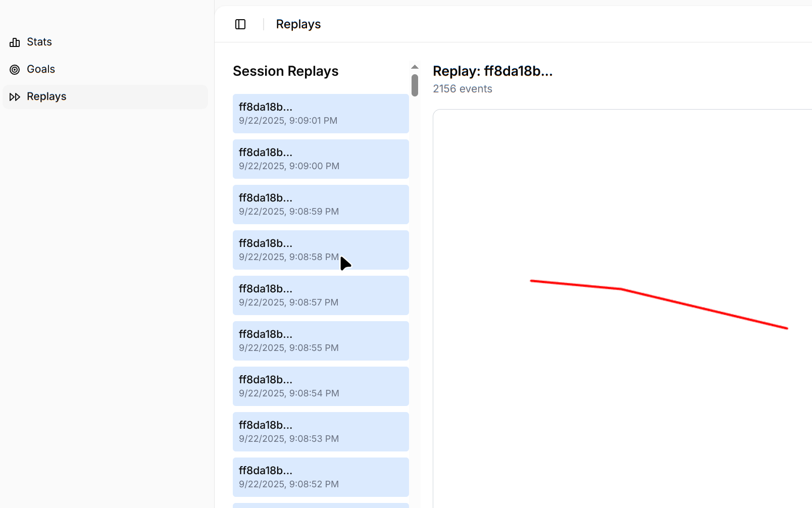Viewport: 812px width, 508px height.
Task: Click the session list scrollbar thumb
Action: click(x=415, y=85)
